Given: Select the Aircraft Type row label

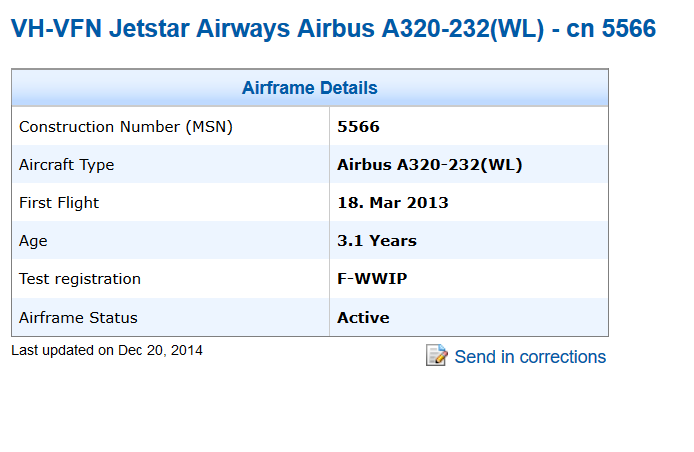Looking at the screenshot, I should (x=66, y=165).
